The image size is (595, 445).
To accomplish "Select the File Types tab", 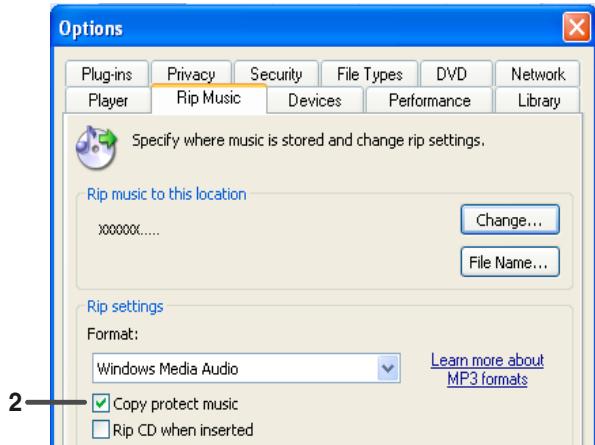I will coord(370,74).
